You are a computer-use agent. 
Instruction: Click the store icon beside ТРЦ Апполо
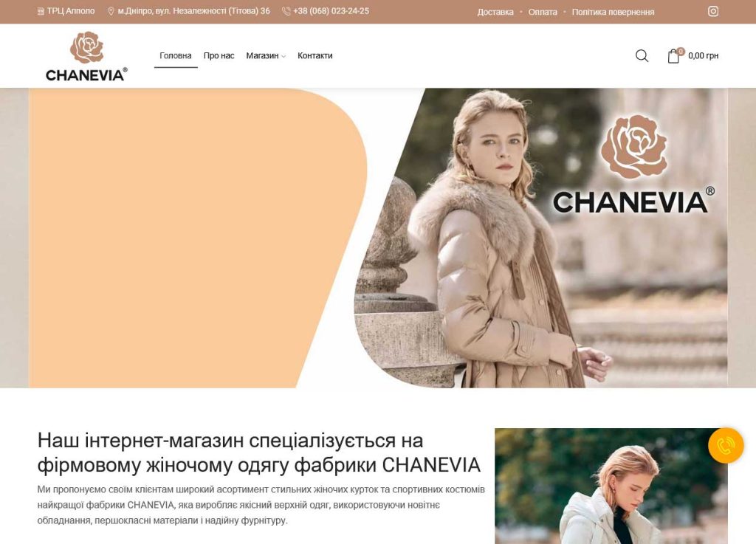click(x=41, y=11)
